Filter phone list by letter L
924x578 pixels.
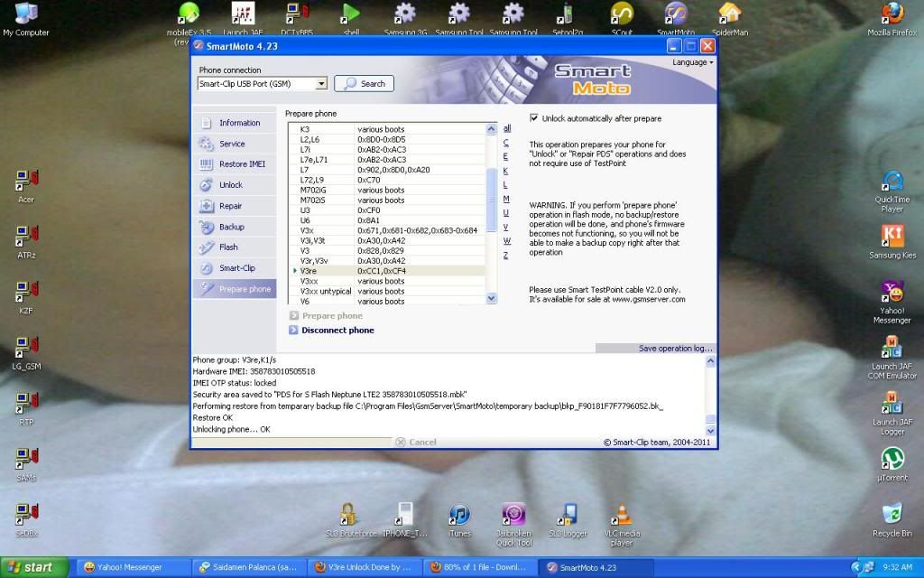505,185
